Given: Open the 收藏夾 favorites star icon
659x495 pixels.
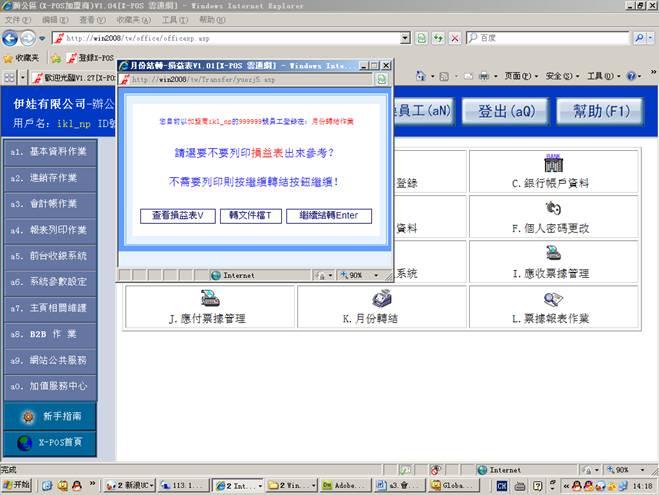Looking at the screenshot, I should pos(8,58).
